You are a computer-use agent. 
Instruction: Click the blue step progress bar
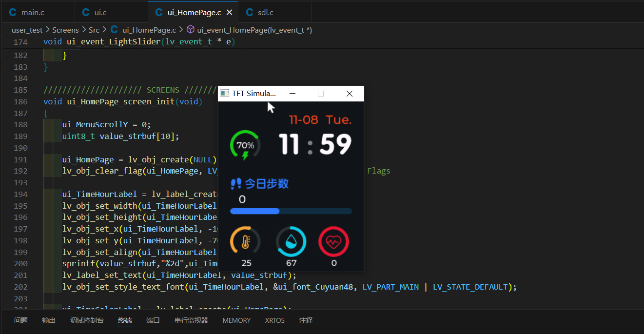click(291, 211)
